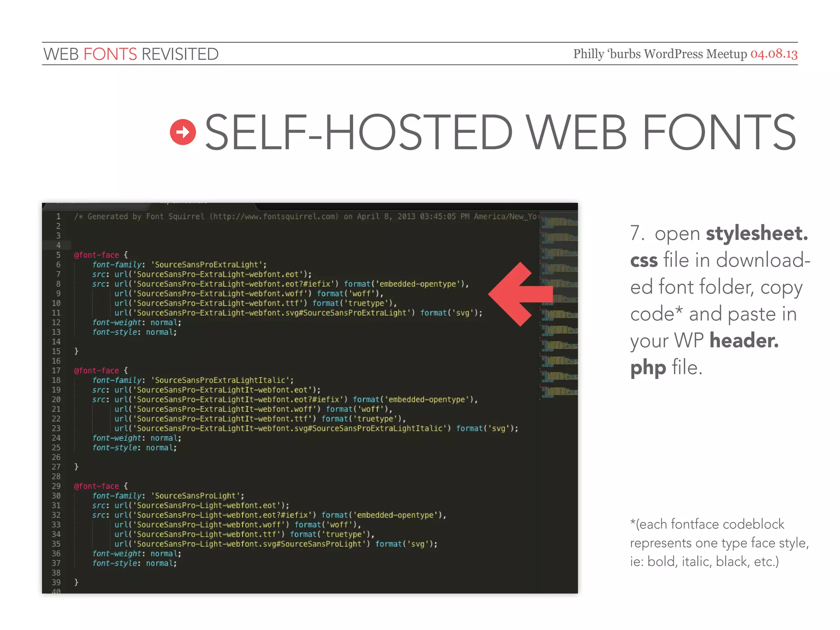
Task: Click the 'SELF-HOSTED WEB FONTS' slide title
Action: 500,132
